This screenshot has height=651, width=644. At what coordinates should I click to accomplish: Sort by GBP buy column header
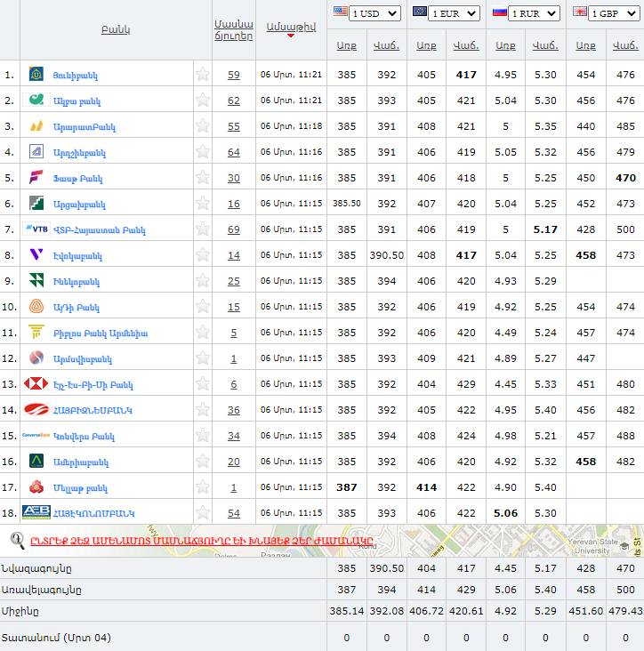point(586,45)
